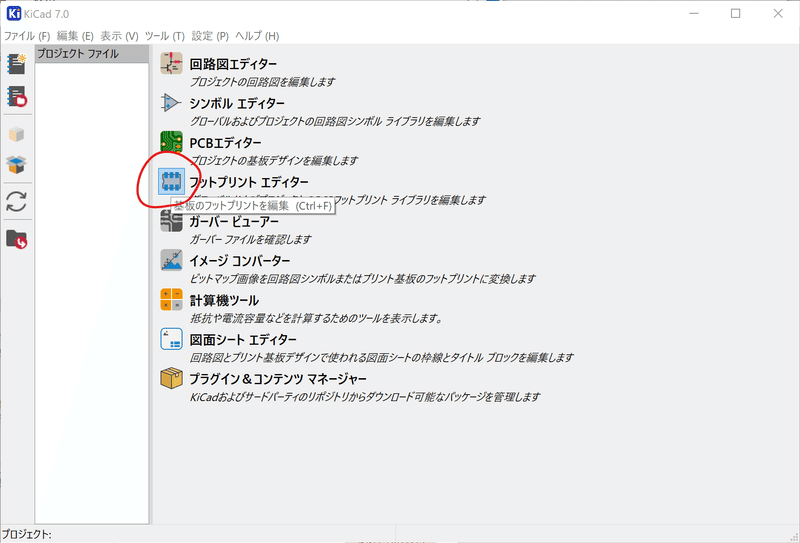Image resolution: width=800 pixels, height=543 pixels.
Task: Click the プロジェクト ファイル panel header
Action: tap(92, 54)
